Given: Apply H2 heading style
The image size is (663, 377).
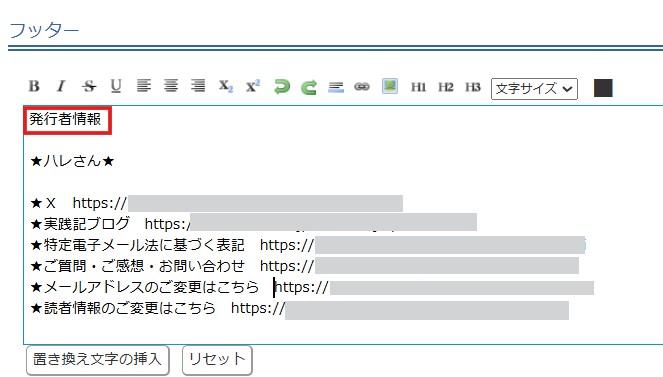Looking at the screenshot, I should pos(446,87).
